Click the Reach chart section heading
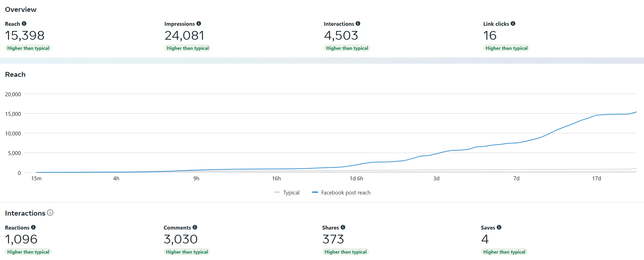Screen dimensions: 644x260 pyautogui.click(x=15, y=75)
